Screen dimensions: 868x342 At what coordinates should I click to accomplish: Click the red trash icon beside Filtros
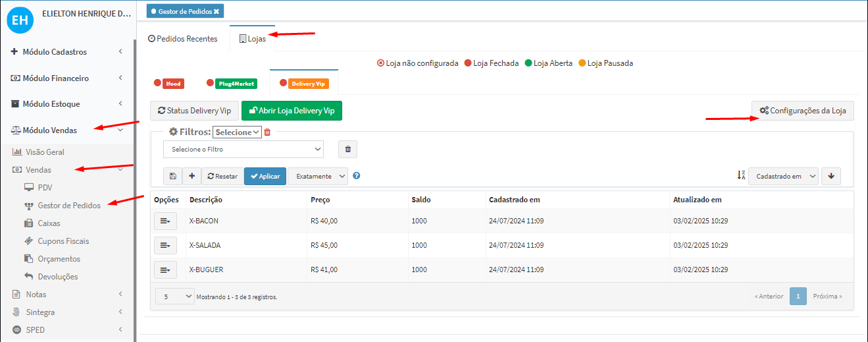point(267,132)
